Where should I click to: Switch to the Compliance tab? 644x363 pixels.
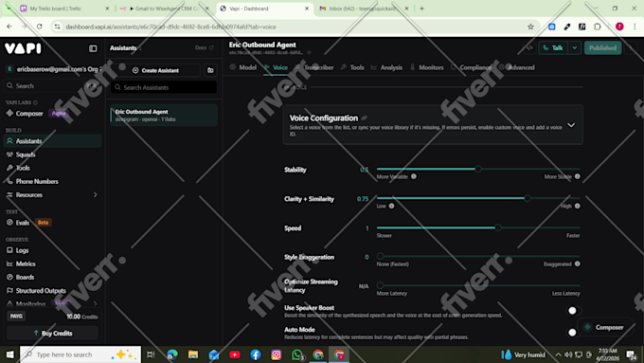pyautogui.click(x=472, y=67)
